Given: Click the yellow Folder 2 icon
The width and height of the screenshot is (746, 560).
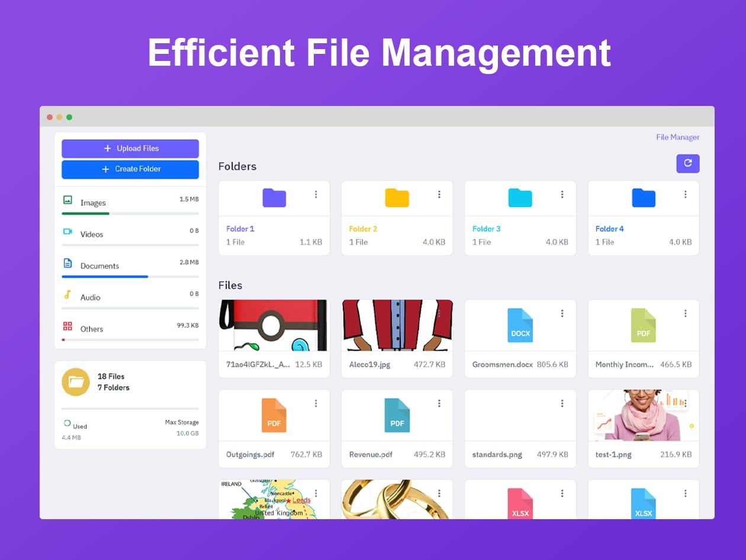Looking at the screenshot, I should 397,198.
